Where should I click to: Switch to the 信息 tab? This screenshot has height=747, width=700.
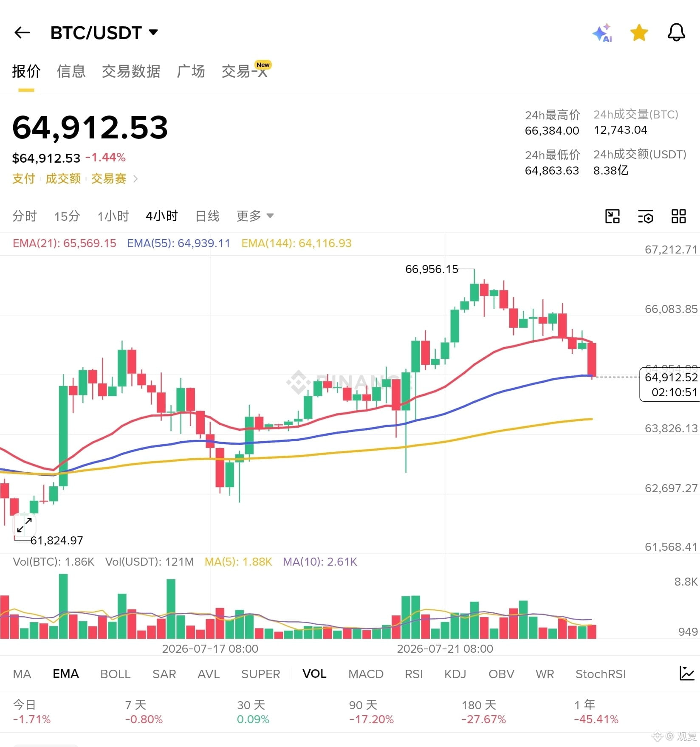pos(71,71)
